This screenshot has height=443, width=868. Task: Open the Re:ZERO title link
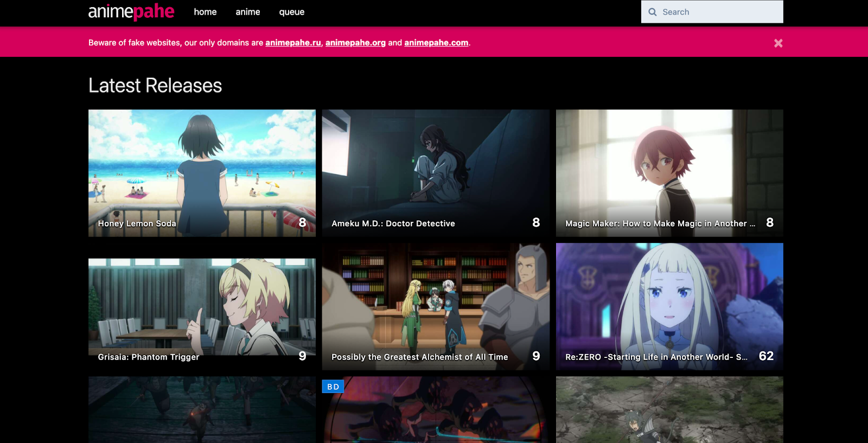656,357
